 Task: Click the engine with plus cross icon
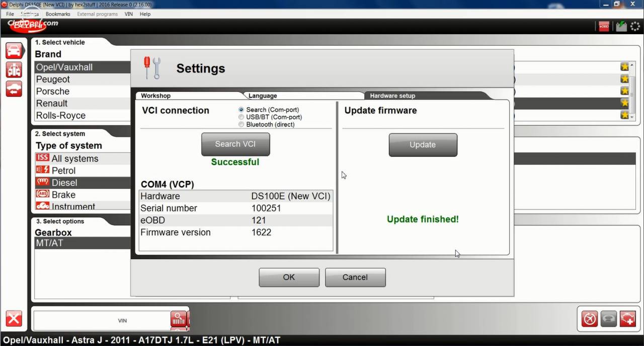pyautogui.click(x=628, y=319)
